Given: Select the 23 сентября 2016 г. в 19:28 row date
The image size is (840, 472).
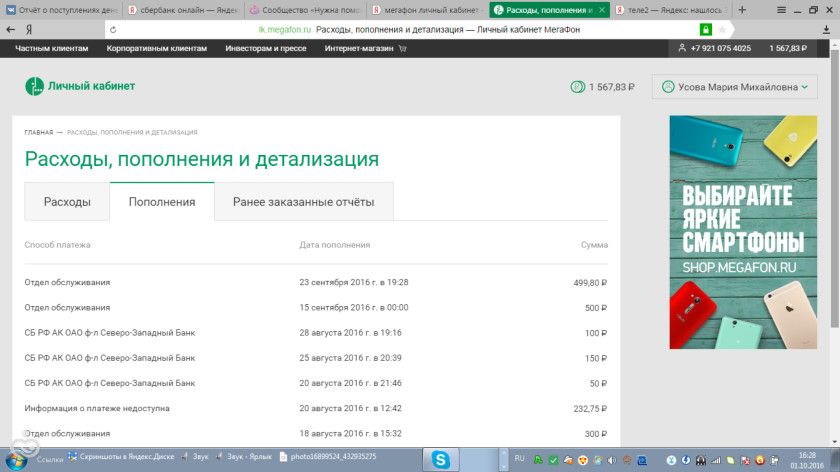Looking at the screenshot, I should pos(354,282).
